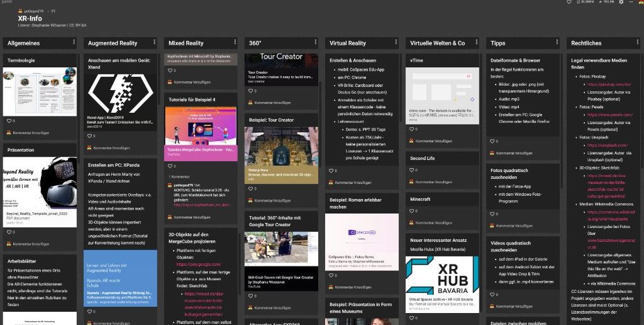This screenshot has width=644, height=325.
Task: Open Augmented Reality column three-dot menu
Action: [x=155, y=42]
